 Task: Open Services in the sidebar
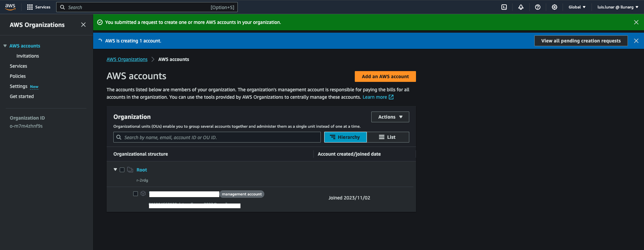pyautogui.click(x=18, y=66)
